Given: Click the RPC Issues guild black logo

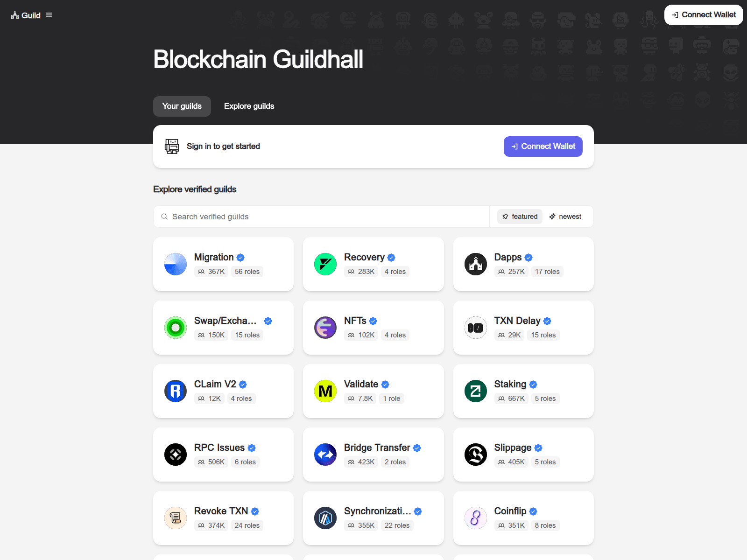Looking at the screenshot, I should 176,455.
